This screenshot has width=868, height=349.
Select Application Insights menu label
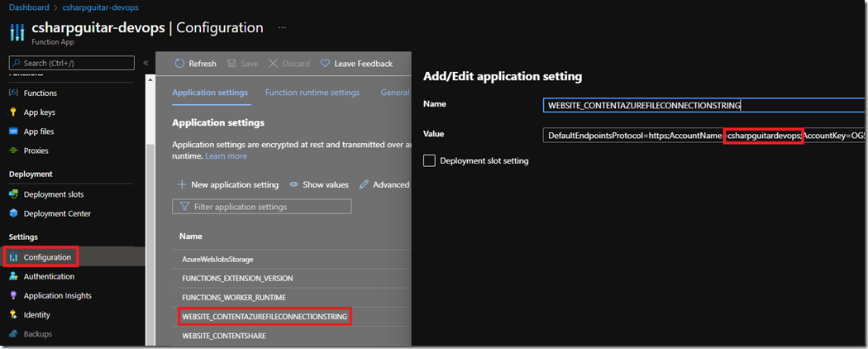click(58, 295)
